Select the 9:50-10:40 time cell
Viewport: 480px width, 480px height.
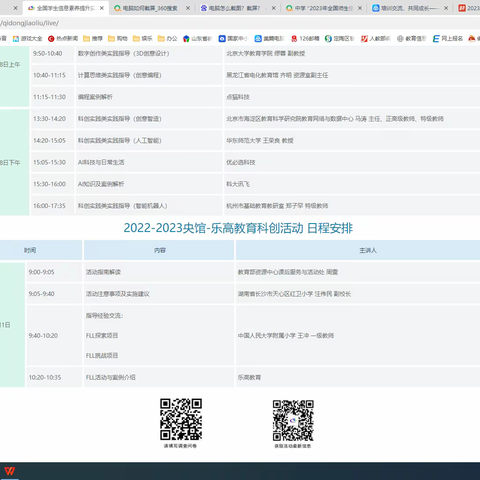[x=52, y=53]
